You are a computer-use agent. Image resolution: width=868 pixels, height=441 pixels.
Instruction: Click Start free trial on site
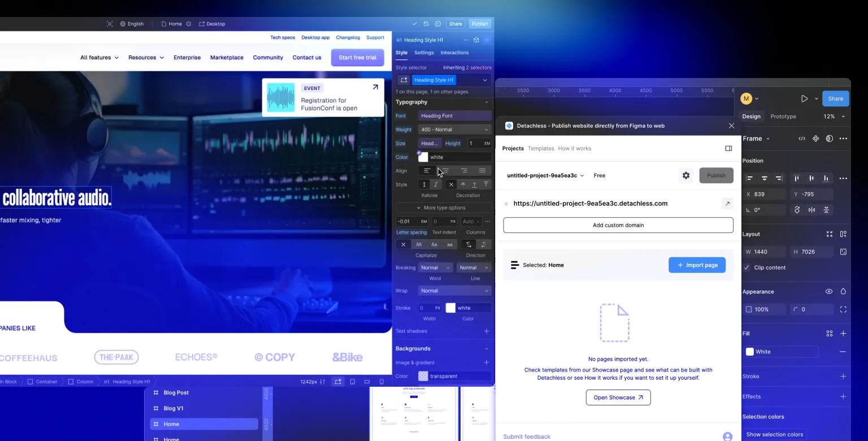357,58
